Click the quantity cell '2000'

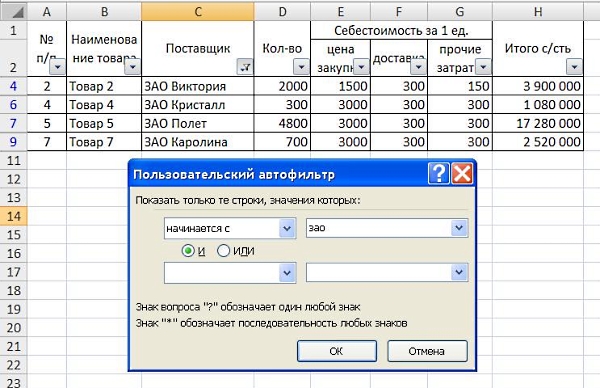tap(282, 86)
